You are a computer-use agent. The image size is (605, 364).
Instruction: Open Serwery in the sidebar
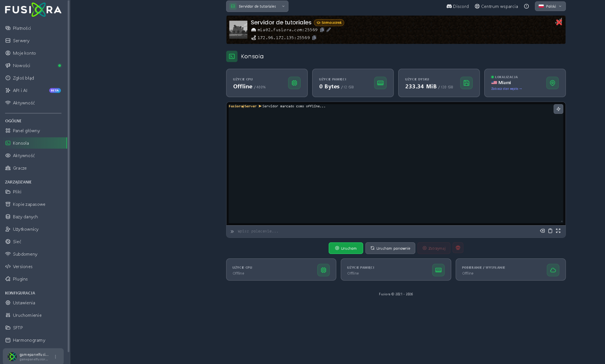33,41
